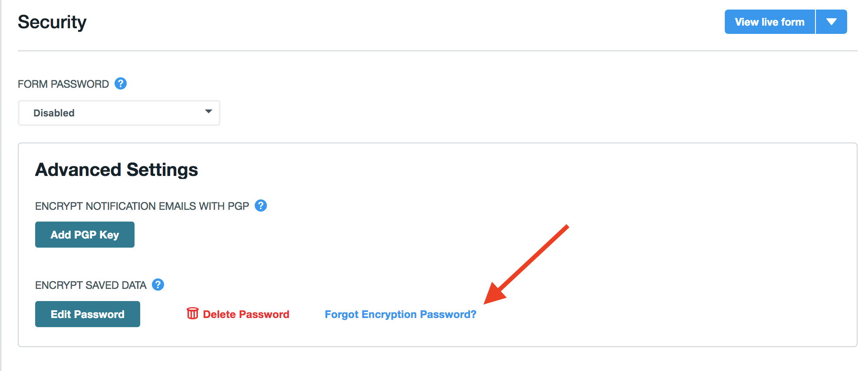The image size is (868, 371).
Task: Click the word Disabled in the password selector
Action: coord(54,113)
